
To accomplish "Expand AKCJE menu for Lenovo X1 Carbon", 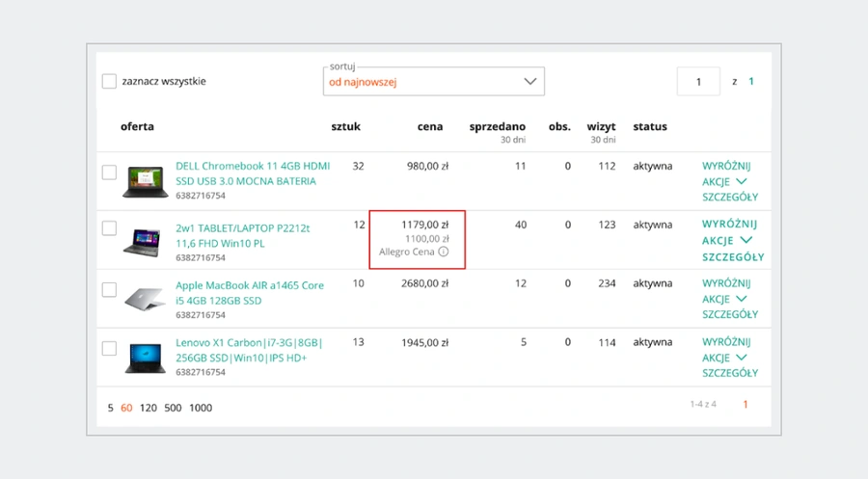I will [724, 358].
